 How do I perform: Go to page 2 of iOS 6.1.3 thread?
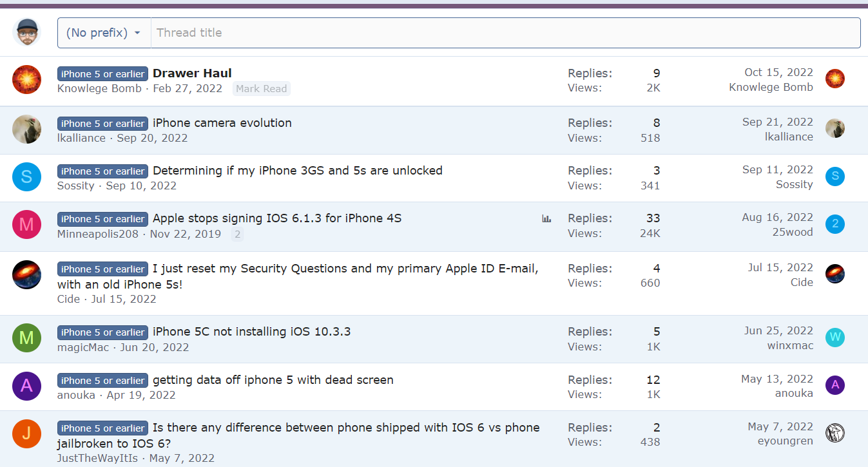(237, 234)
